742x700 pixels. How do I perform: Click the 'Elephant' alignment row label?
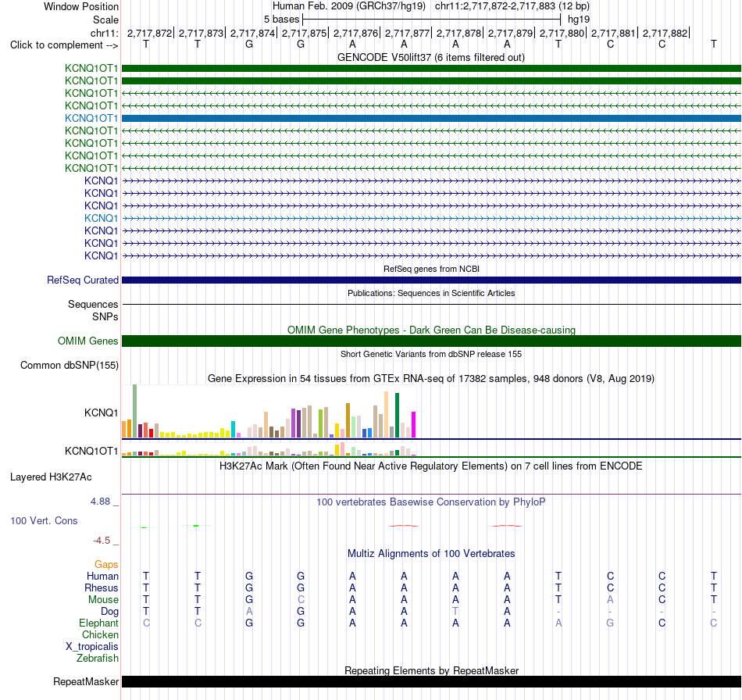click(x=99, y=623)
